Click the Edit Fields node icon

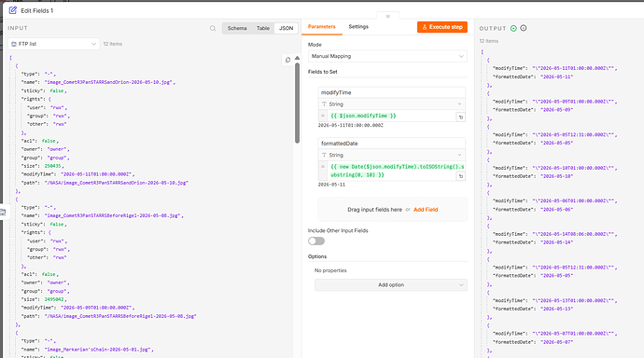point(13,10)
